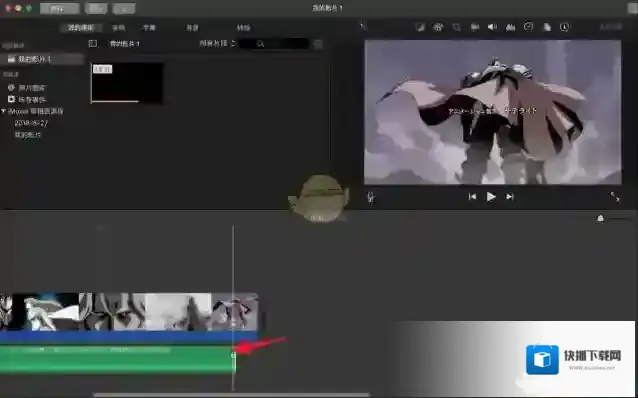Toggle the library sidebar list view button

[x=93, y=43]
